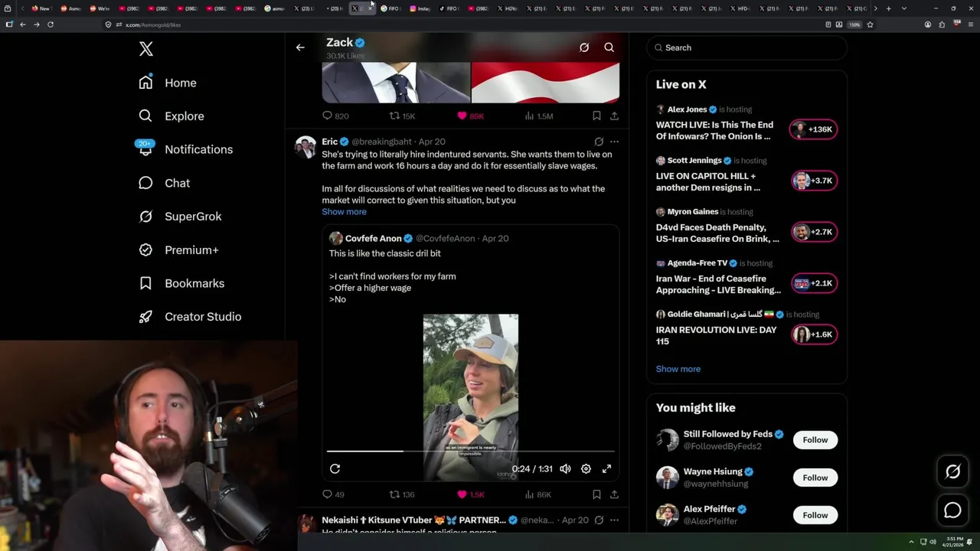Open SuperGrok in the sidebar
980x551 pixels.
click(180, 217)
